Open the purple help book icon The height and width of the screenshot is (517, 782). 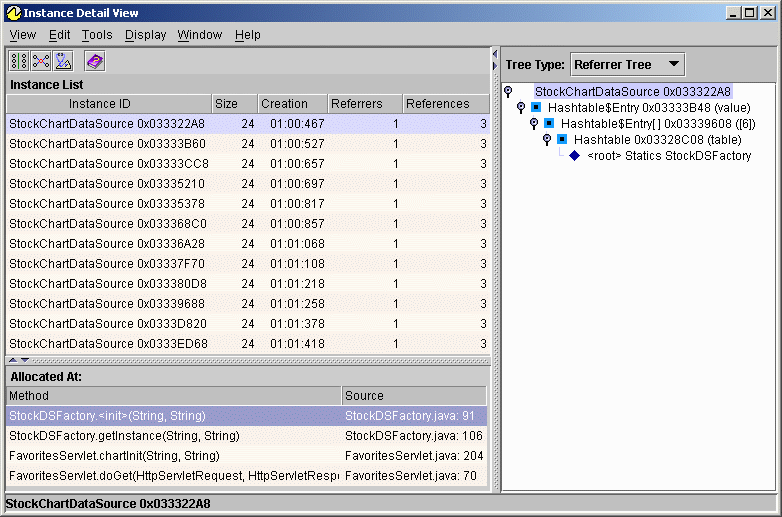94,62
